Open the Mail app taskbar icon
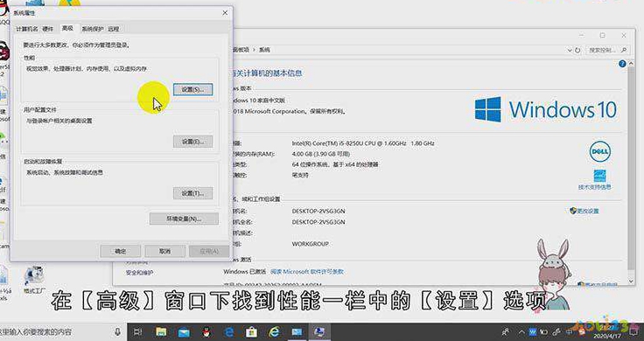This screenshot has height=341, width=644. 184,331
